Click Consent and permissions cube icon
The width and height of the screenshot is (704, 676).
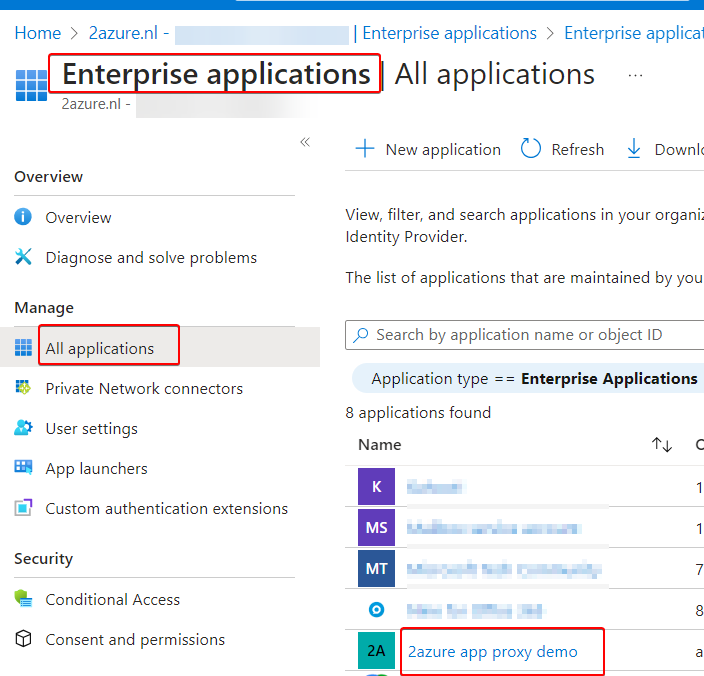pyautogui.click(x=23, y=638)
